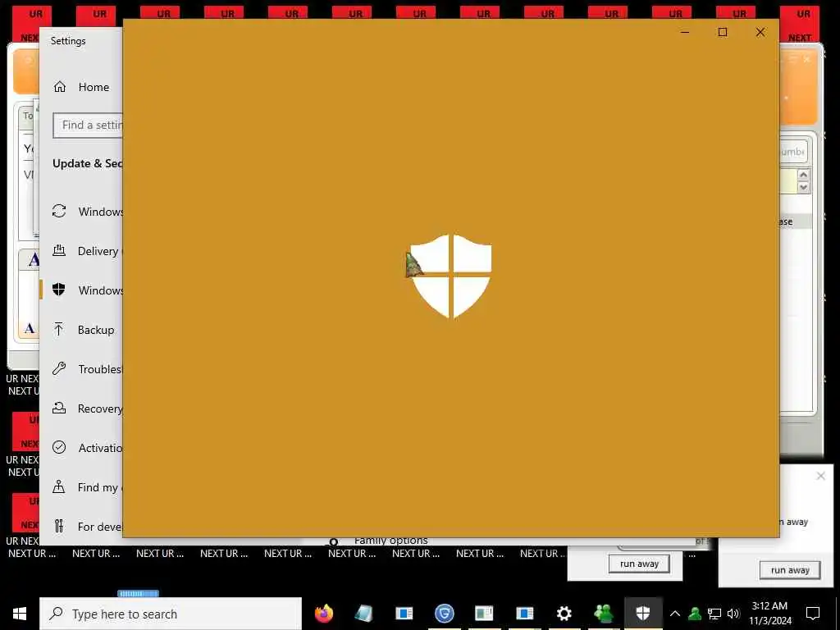The image size is (840, 630).
Task: Click the Windows Start button
Action: pos(20,614)
